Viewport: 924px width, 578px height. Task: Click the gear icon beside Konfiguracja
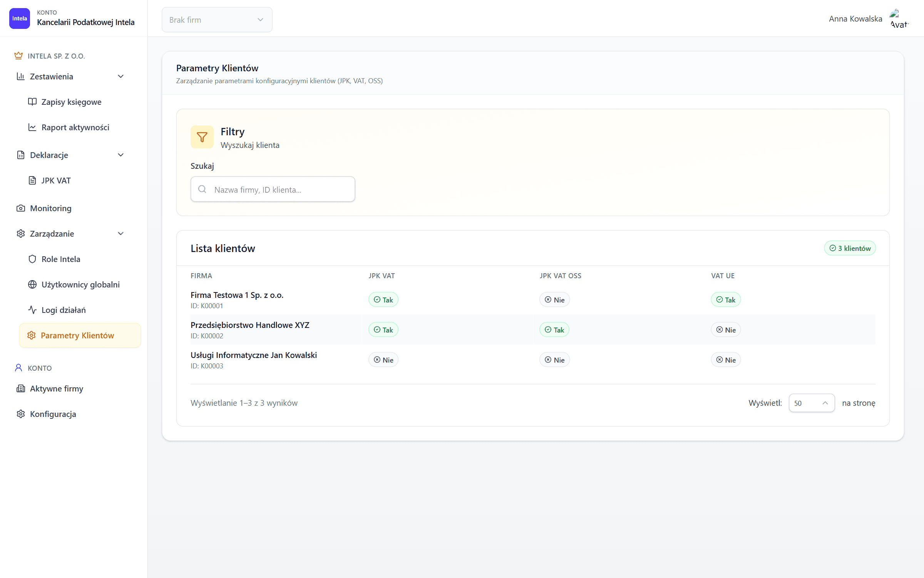point(21,414)
